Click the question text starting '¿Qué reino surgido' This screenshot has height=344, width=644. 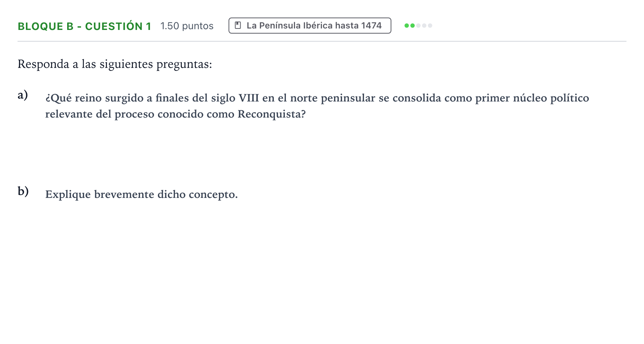tap(317, 106)
